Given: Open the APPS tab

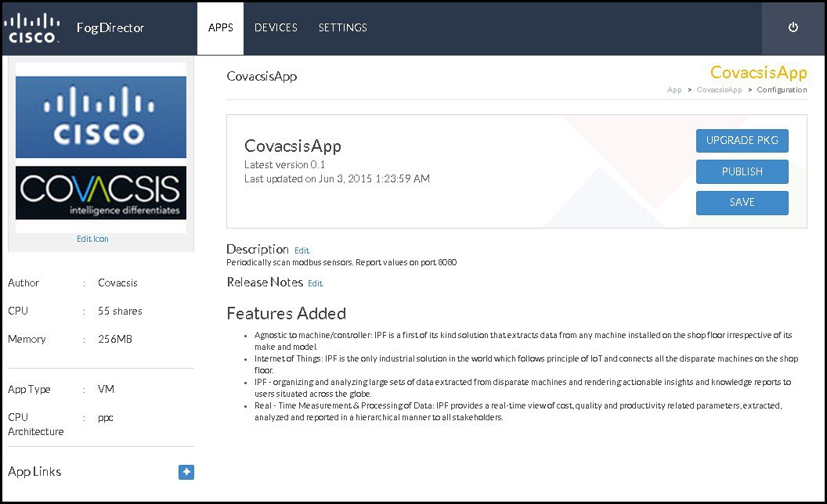Looking at the screenshot, I should [x=221, y=28].
